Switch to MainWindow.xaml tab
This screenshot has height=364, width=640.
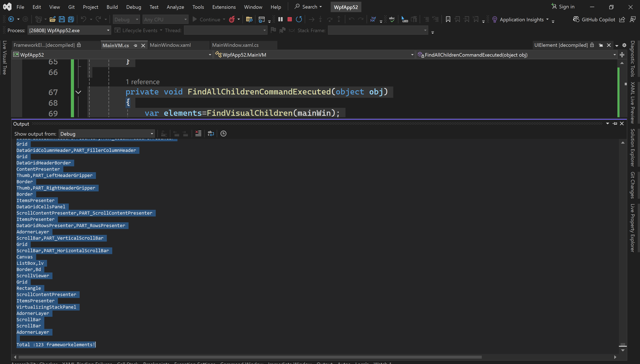(x=170, y=45)
